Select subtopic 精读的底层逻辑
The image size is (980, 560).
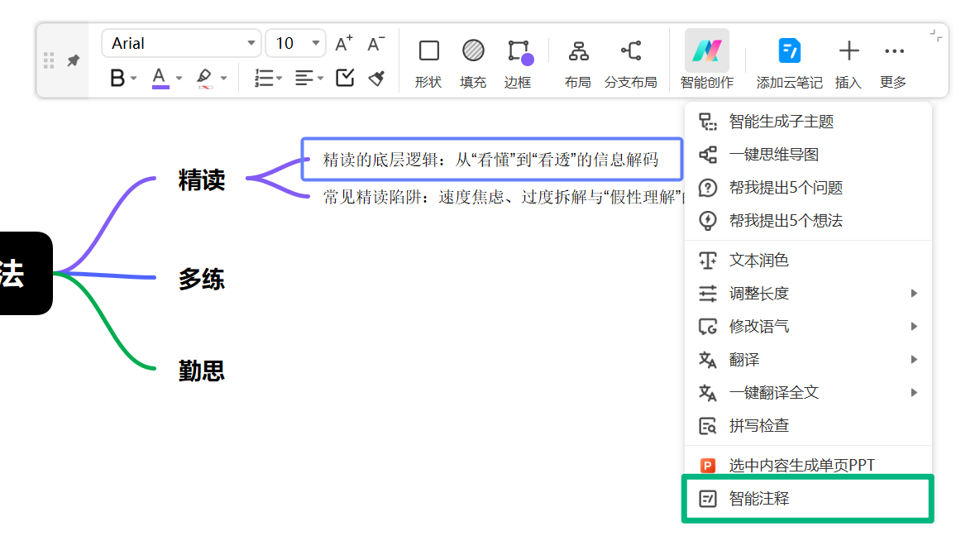pos(491,160)
